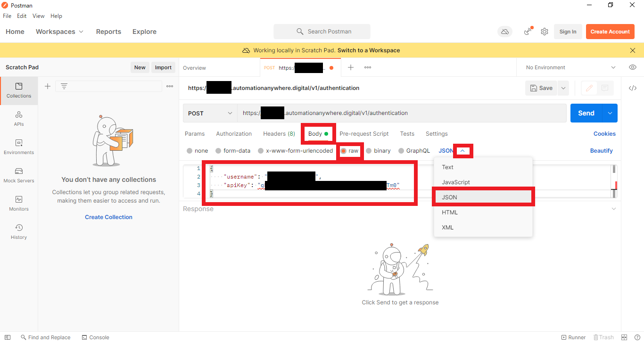
Task: Toggle the sidebar icon in the status bar
Action: click(8, 337)
